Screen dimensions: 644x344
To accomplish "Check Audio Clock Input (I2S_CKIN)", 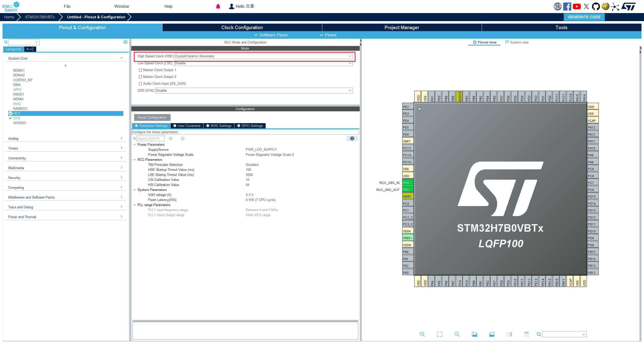I will pyautogui.click(x=140, y=83).
